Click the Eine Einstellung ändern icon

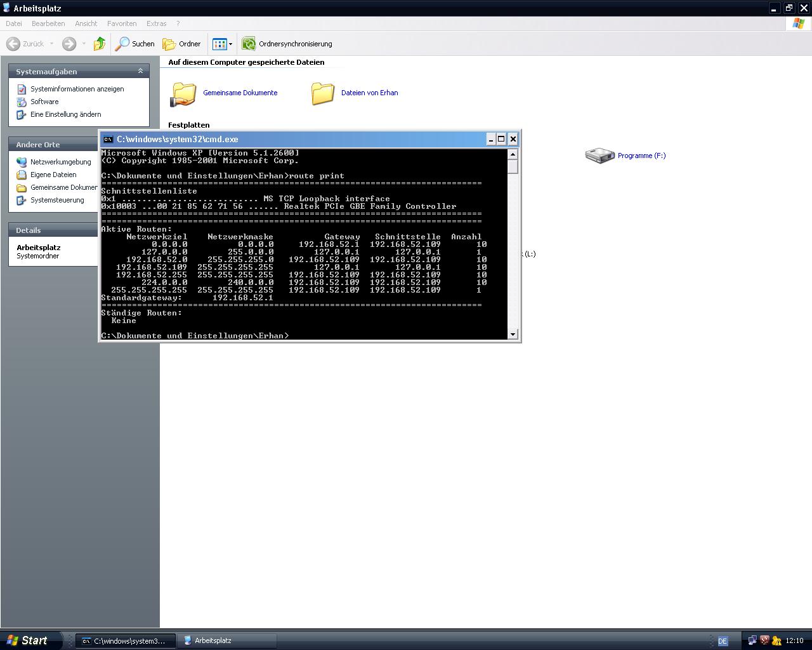tap(22, 114)
